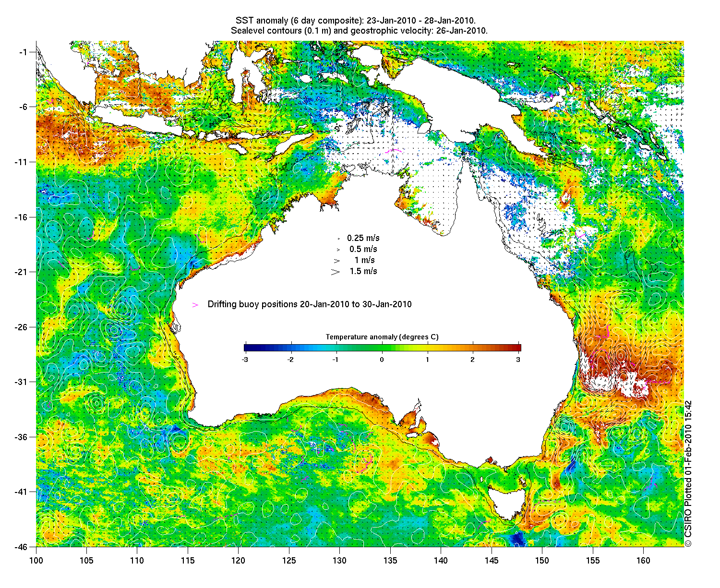Click the longitude axis label 120
Image resolution: width=720 pixels, height=588 pixels.
(x=239, y=561)
